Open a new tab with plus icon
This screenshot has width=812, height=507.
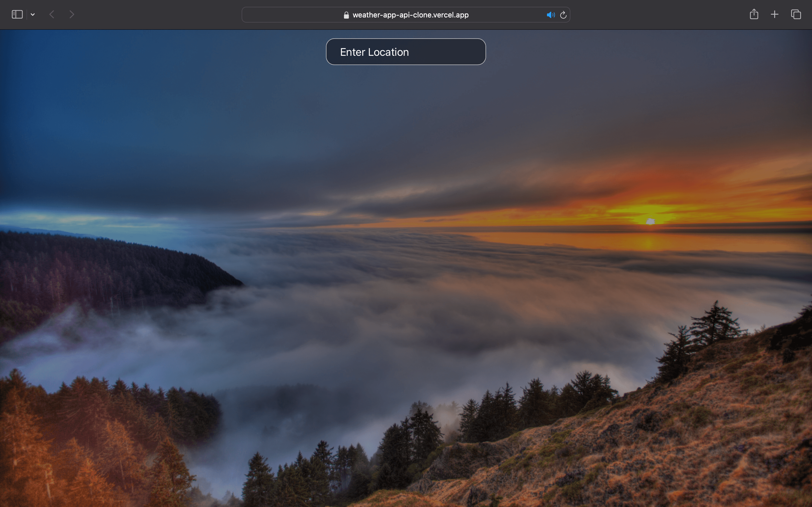(775, 14)
